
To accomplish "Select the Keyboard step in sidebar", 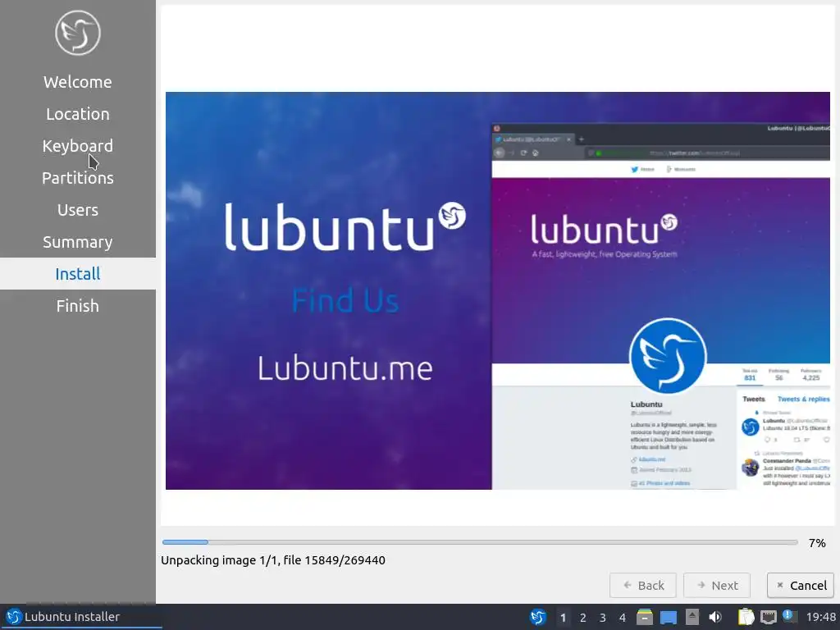I will (x=78, y=146).
